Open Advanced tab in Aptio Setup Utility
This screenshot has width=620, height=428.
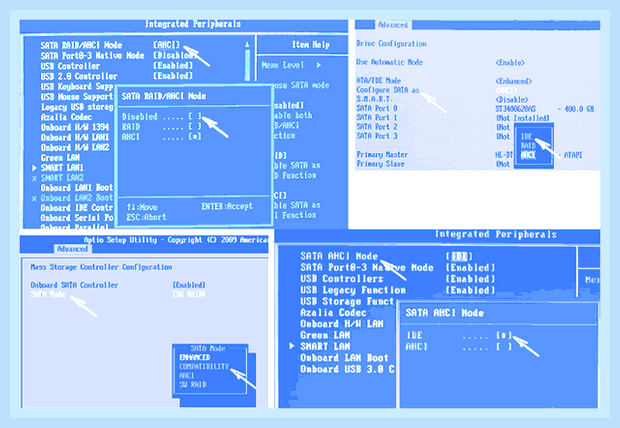click(72, 249)
